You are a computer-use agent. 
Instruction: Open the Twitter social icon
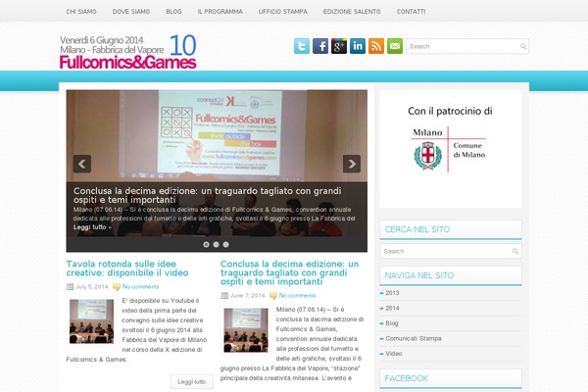point(302,46)
